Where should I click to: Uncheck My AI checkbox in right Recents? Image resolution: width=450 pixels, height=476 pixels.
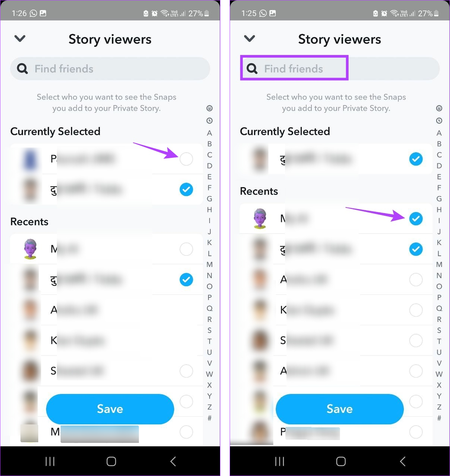point(416,219)
